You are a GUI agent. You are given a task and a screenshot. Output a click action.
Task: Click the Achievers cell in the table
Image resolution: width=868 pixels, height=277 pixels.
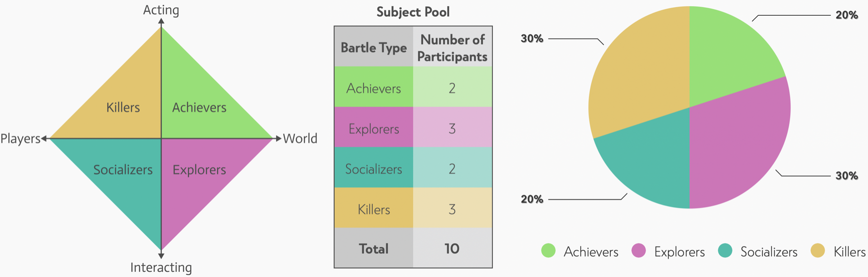click(x=374, y=88)
